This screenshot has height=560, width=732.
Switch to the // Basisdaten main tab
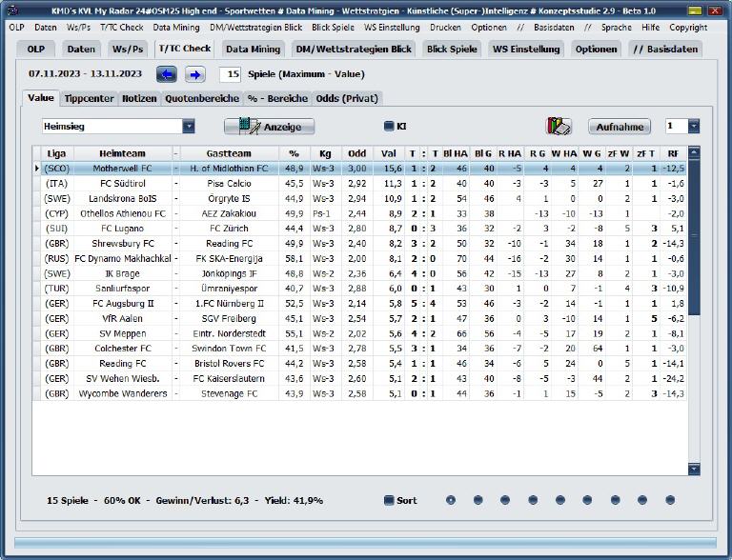click(665, 49)
